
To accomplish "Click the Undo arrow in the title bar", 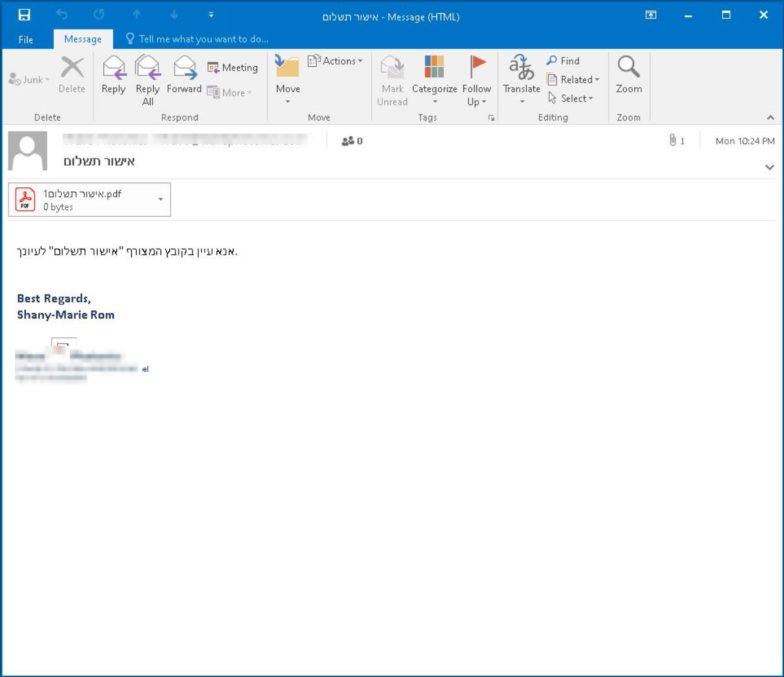I will 62,15.
